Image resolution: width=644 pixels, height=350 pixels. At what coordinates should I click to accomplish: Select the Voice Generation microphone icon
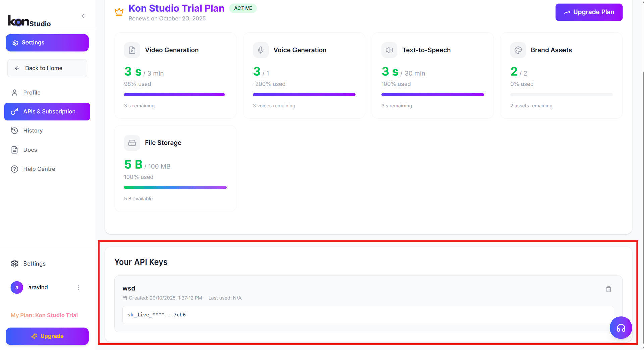click(261, 50)
